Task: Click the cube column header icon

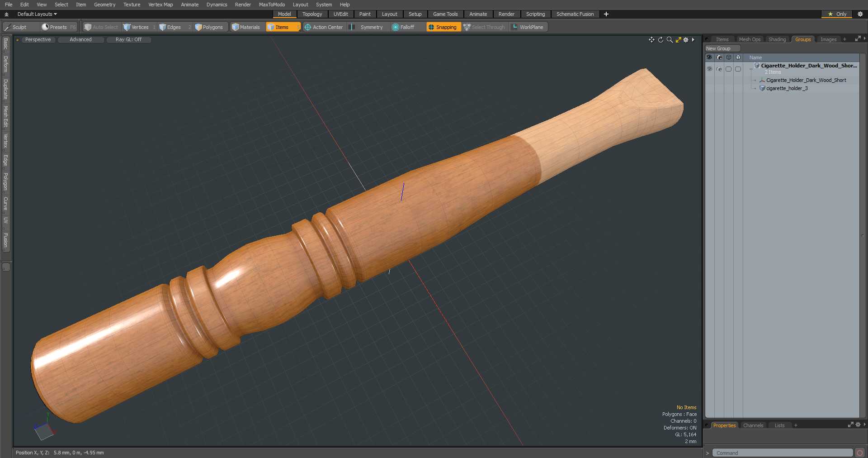Action: 738,57
